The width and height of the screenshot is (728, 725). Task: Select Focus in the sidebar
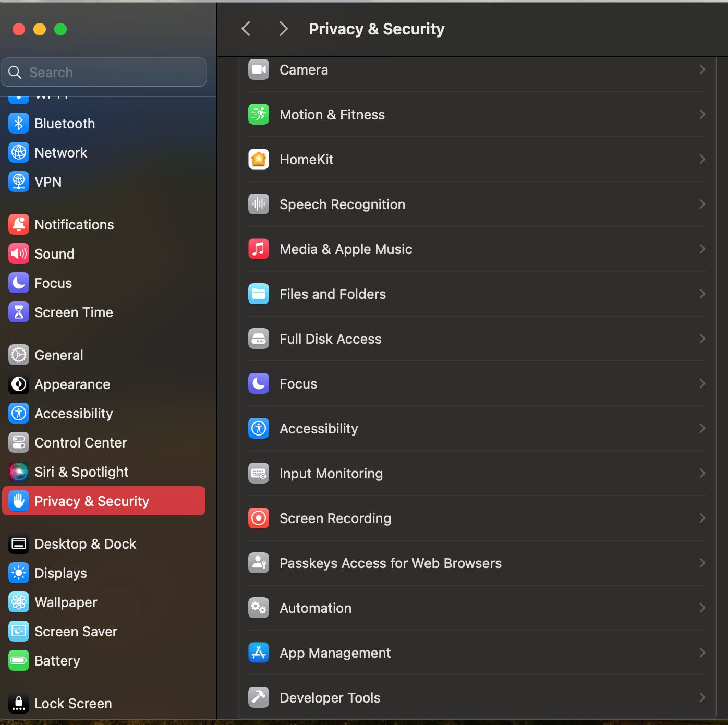pos(104,283)
